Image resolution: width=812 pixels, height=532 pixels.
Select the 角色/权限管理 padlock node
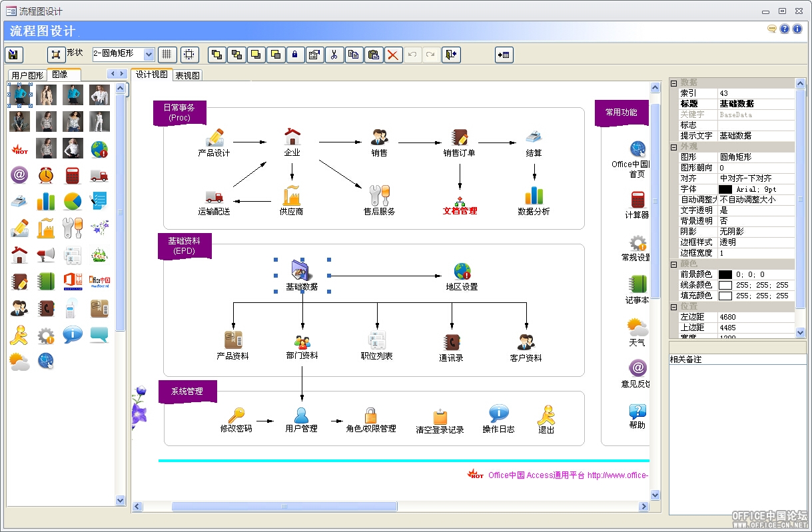tap(371, 420)
